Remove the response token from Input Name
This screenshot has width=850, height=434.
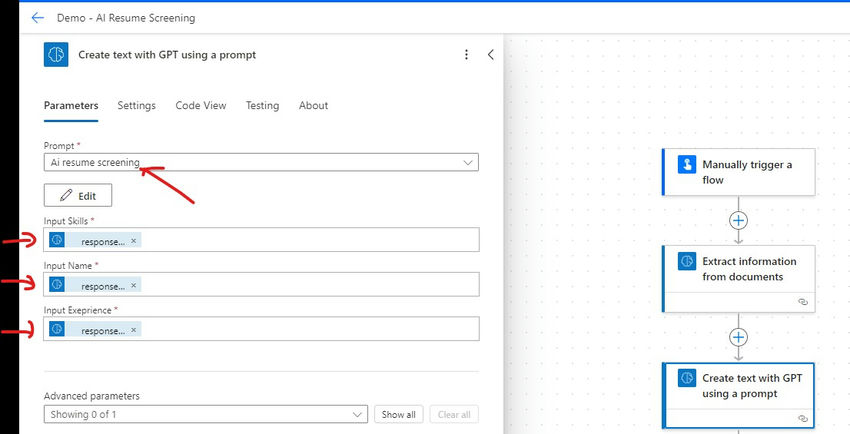133,285
